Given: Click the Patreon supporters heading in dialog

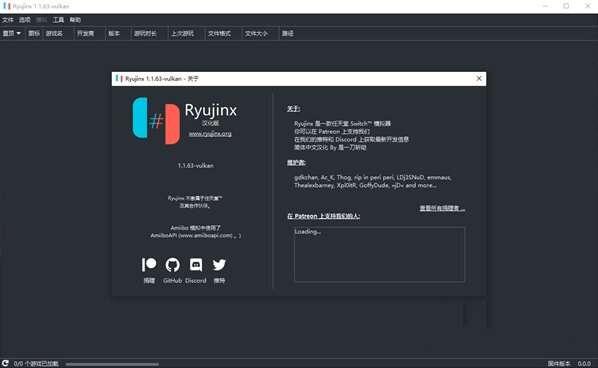Looking at the screenshot, I should click(x=323, y=216).
